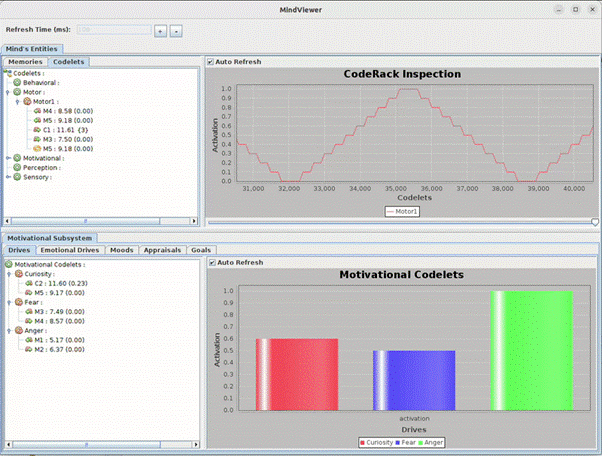Click the Behavioral codelet group icon

pos(18,82)
